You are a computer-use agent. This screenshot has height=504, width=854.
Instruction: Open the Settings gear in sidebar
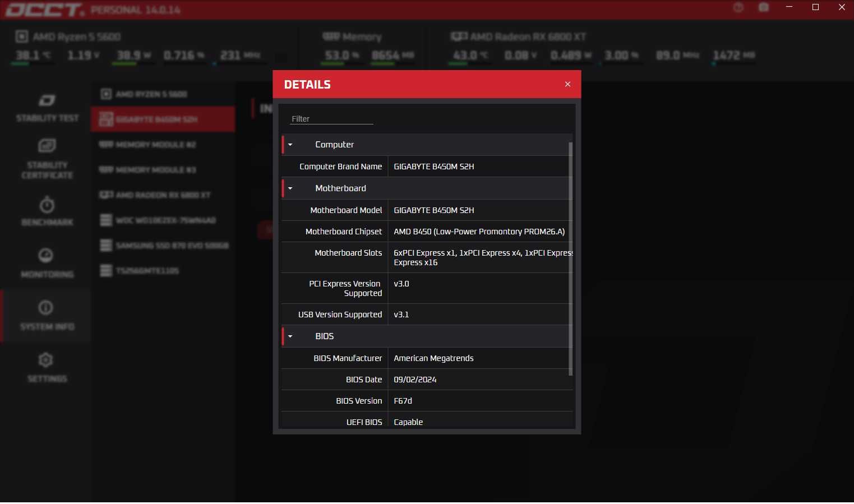point(47,368)
